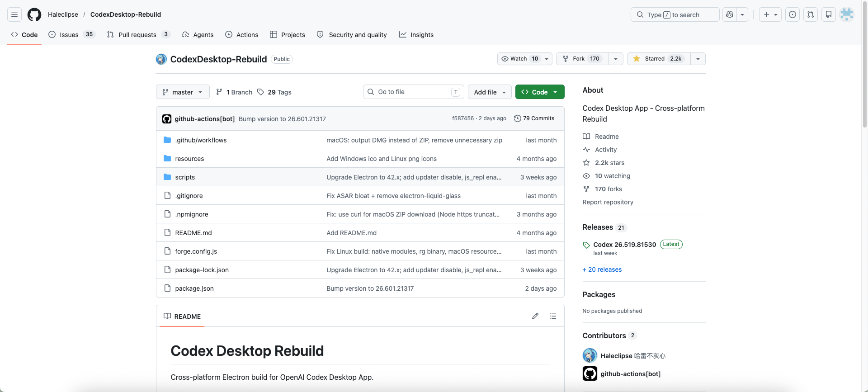Click Report repository link
The height and width of the screenshot is (392, 868).
pyautogui.click(x=608, y=202)
